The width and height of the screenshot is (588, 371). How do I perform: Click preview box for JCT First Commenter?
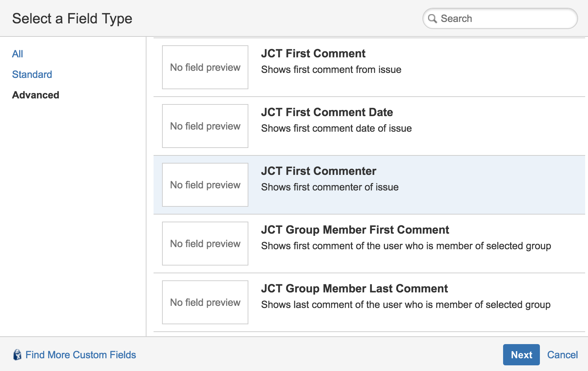point(205,185)
